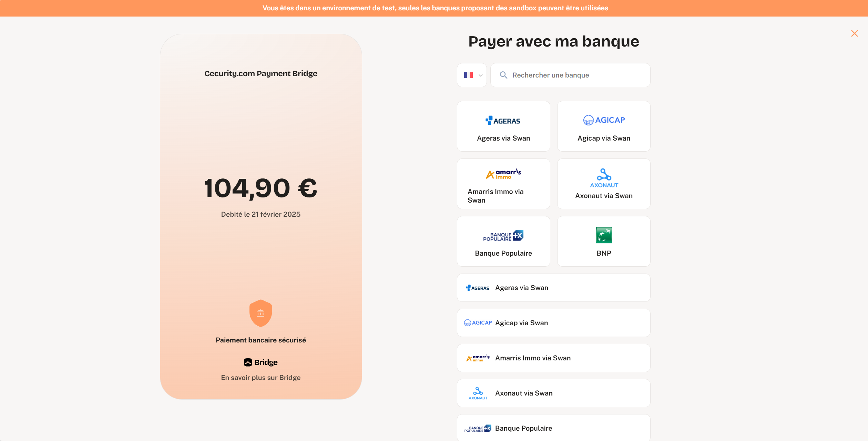Close the payment page with the X icon
Viewport: 868px width, 441px height.
pos(854,33)
